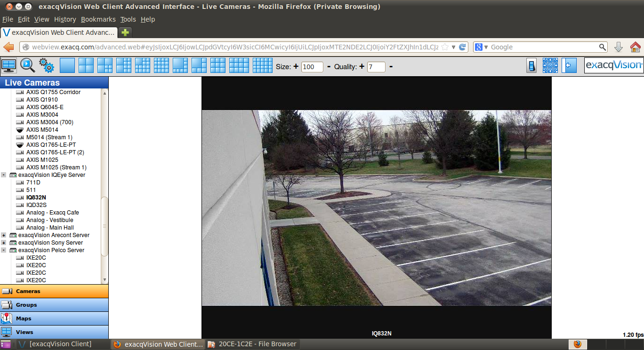Select the 711D camera
The height and width of the screenshot is (350, 644).
tap(33, 183)
